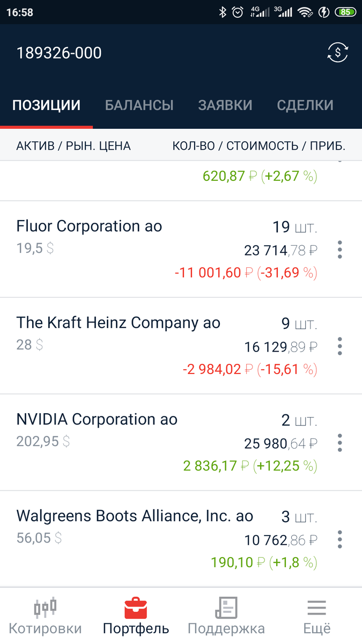Open the currency exchange icon near account number
362x644 pixels.
[337, 52]
